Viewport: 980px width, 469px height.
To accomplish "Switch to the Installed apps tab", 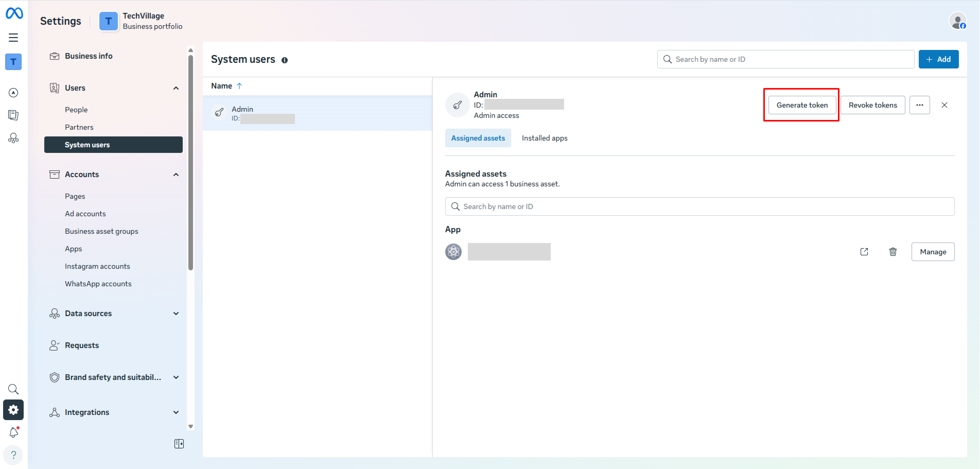I will (544, 138).
